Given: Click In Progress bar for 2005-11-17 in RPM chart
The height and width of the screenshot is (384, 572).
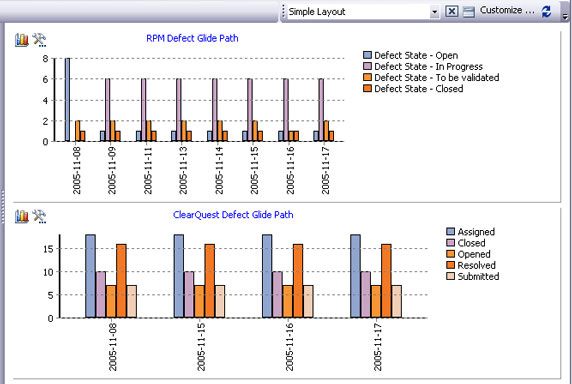Looking at the screenshot, I should (321, 110).
